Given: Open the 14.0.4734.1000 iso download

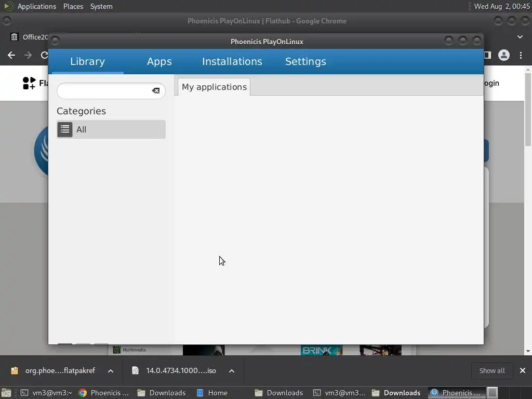Looking at the screenshot, I should pos(175,370).
